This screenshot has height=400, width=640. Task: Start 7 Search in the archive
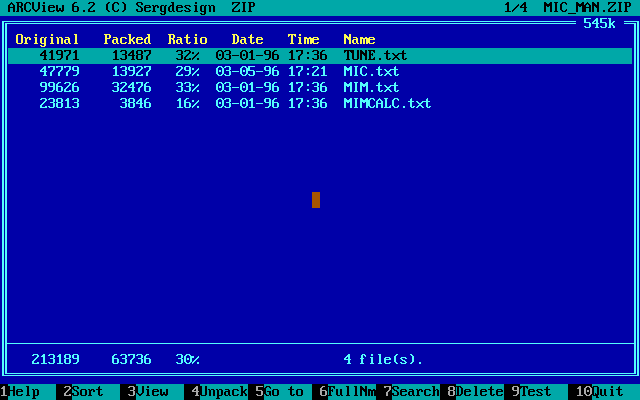(410, 392)
